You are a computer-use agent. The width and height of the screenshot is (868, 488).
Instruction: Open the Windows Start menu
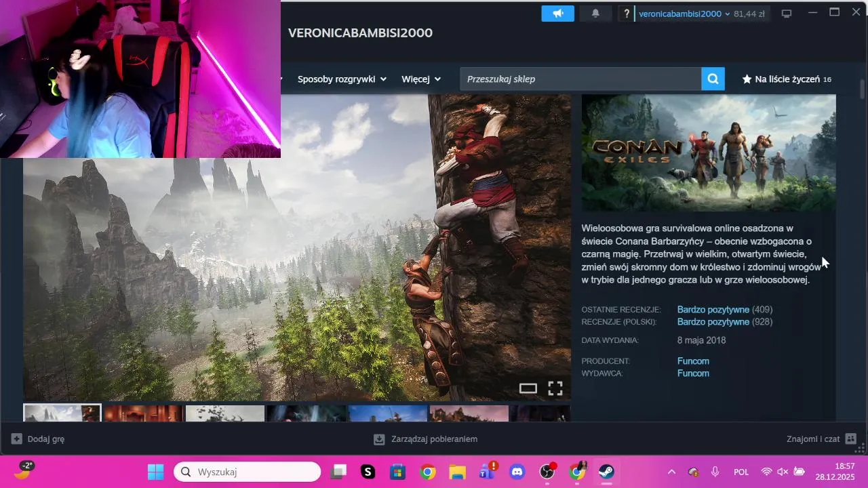pos(155,472)
